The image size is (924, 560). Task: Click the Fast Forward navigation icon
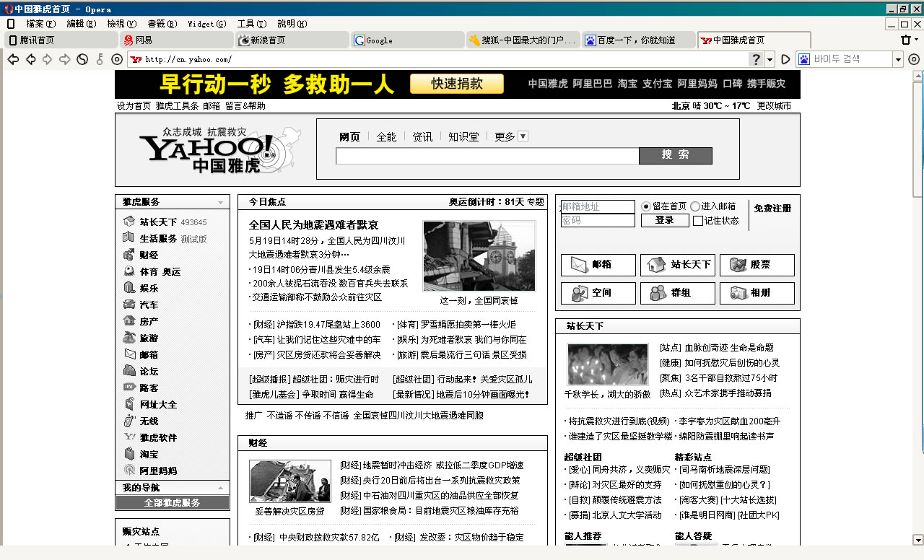(65, 59)
